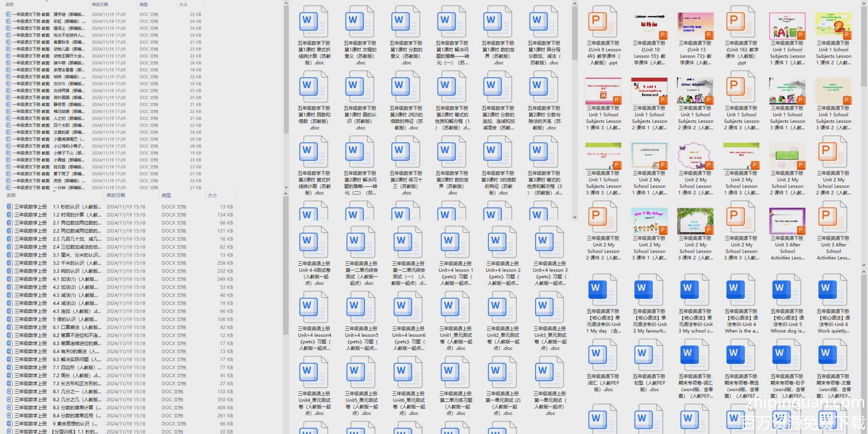
Task: Select the 五年级数学下册 单式折线统计图 Word file icon
Action: click(x=314, y=22)
